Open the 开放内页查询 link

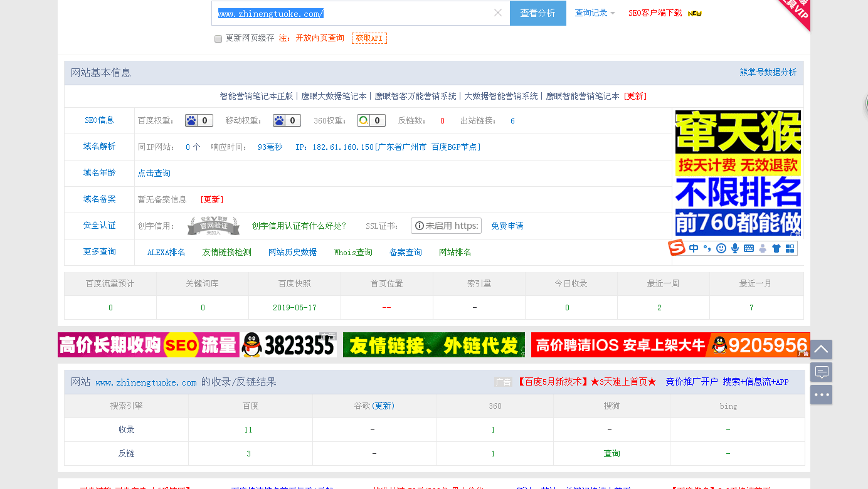point(320,38)
